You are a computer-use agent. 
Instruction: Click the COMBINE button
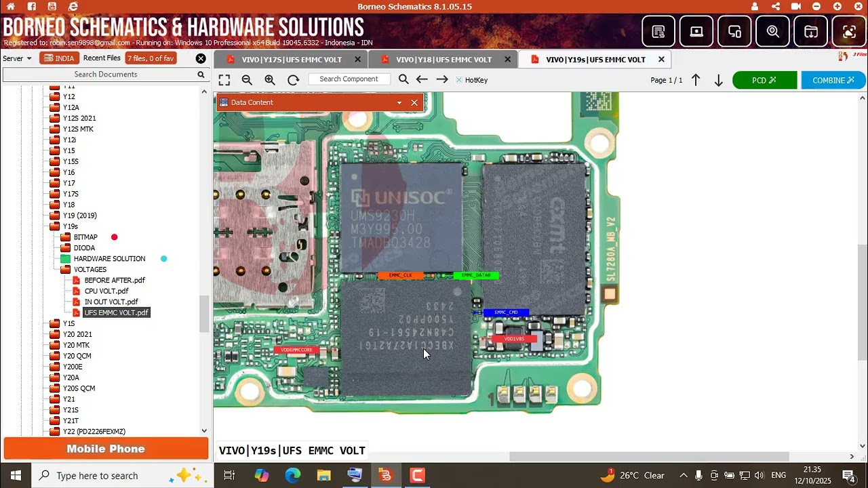[x=833, y=80]
